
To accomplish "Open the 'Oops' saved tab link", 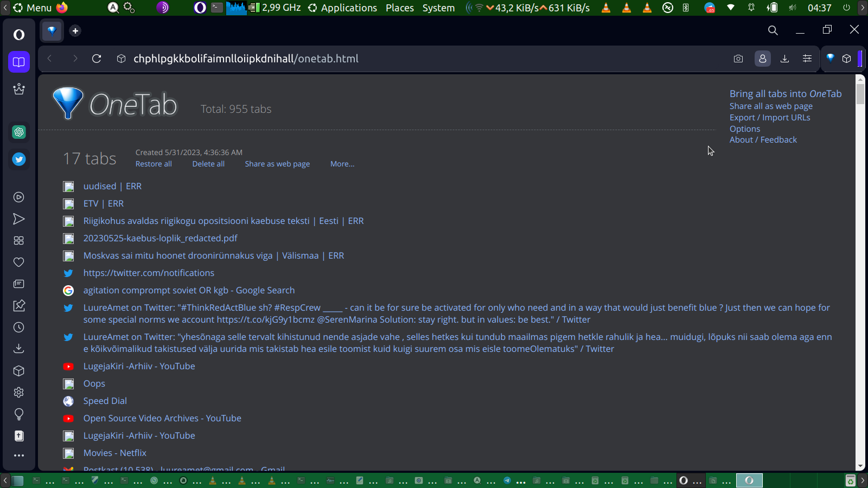I will [x=94, y=383].
